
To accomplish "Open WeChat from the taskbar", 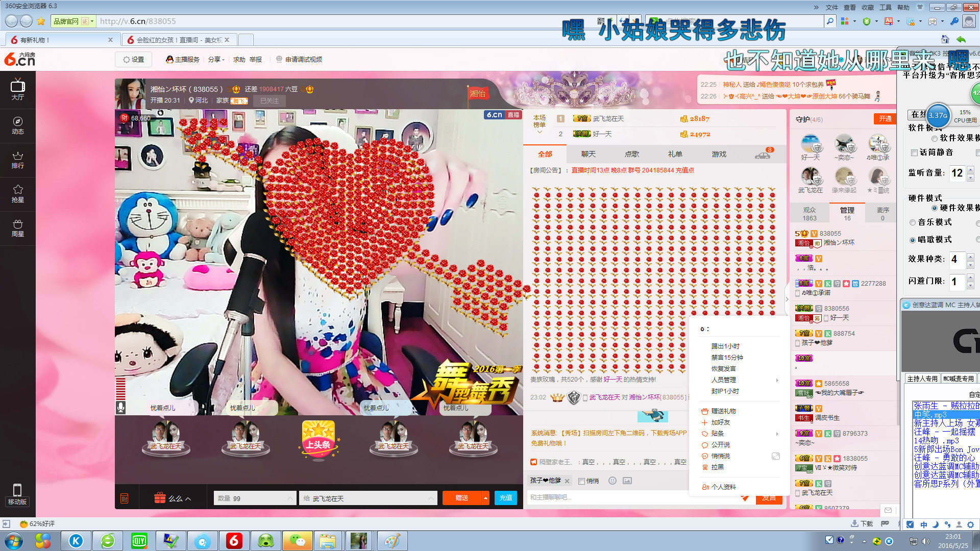I will click(297, 541).
